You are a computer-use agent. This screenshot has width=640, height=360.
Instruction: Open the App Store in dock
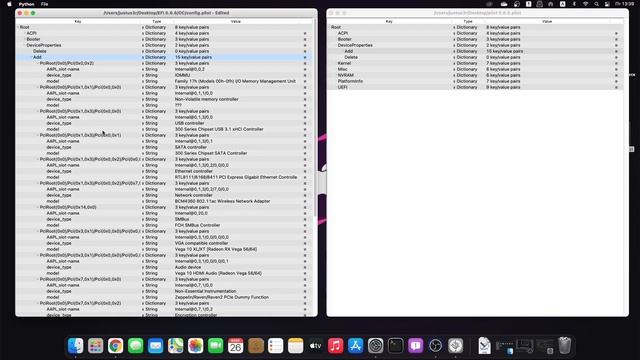tap(356, 346)
